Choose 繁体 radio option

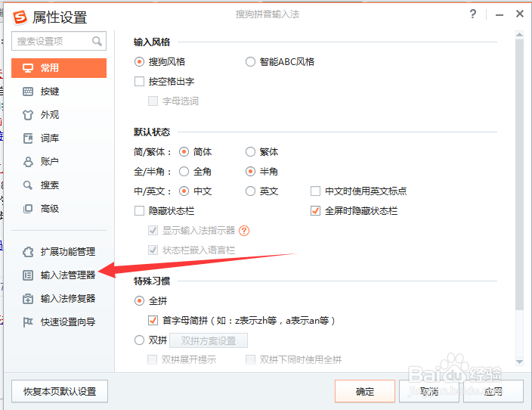(x=250, y=152)
